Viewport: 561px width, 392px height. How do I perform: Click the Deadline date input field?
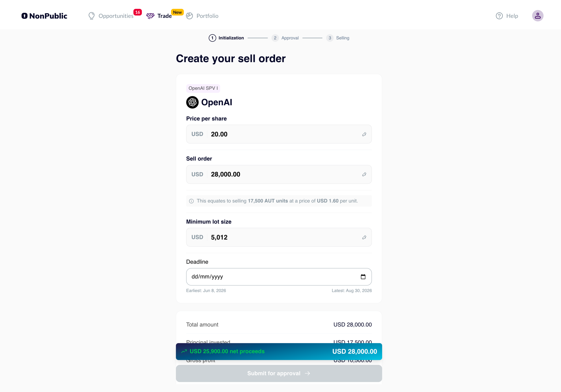[279, 277]
